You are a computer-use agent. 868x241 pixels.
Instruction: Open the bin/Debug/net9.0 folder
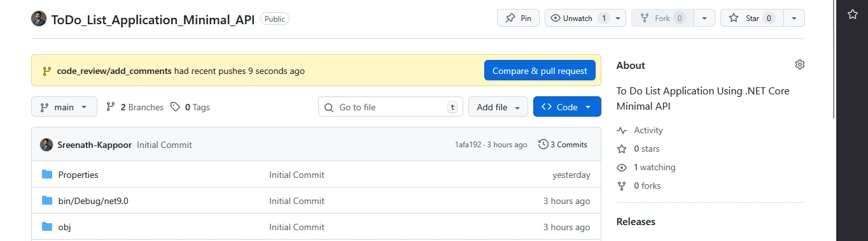94,201
